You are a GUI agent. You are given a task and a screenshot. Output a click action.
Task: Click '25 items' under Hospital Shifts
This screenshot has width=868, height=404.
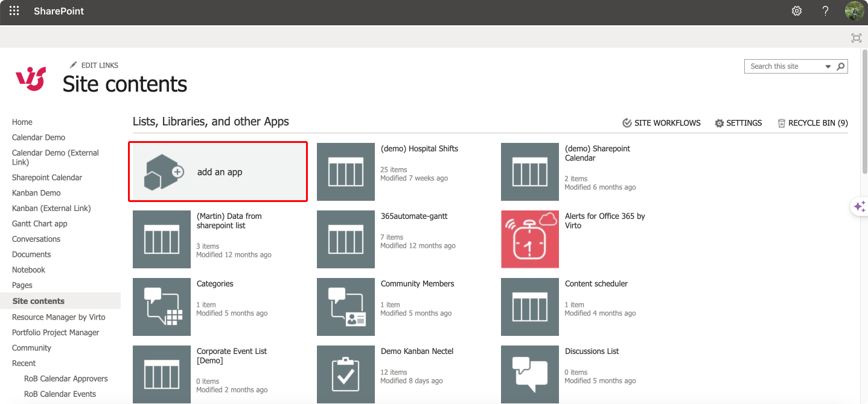(x=394, y=169)
